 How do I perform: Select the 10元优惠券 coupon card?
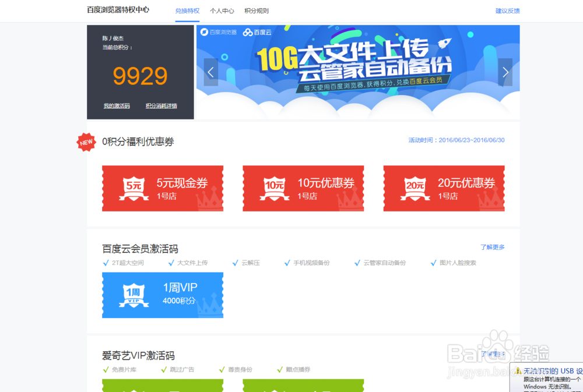click(x=303, y=188)
